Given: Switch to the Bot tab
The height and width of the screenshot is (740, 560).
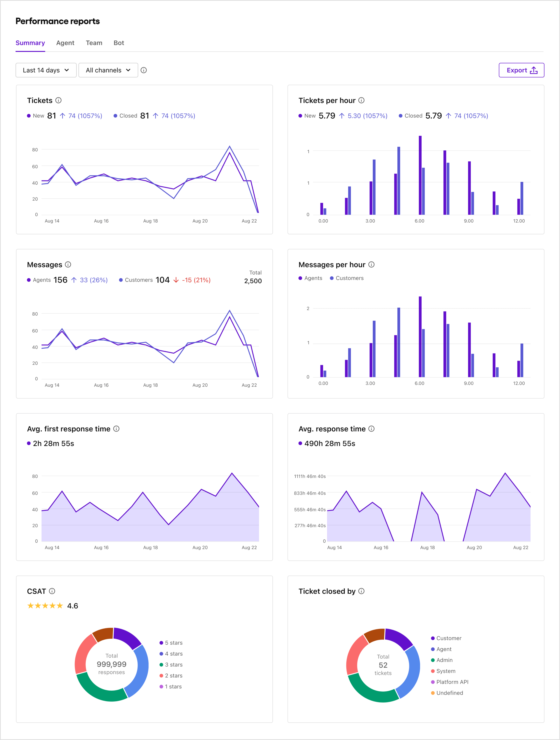Looking at the screenshot, I should (x=119, y=43).
